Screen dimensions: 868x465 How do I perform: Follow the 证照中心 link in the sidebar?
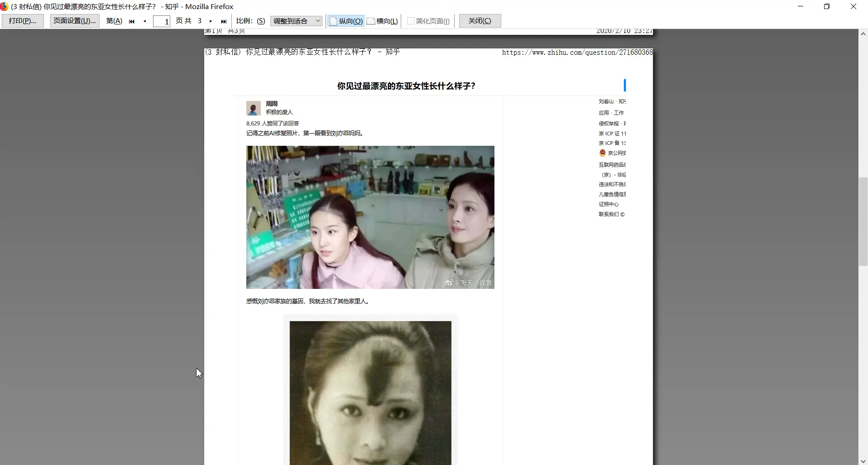(x=609, y=204)
